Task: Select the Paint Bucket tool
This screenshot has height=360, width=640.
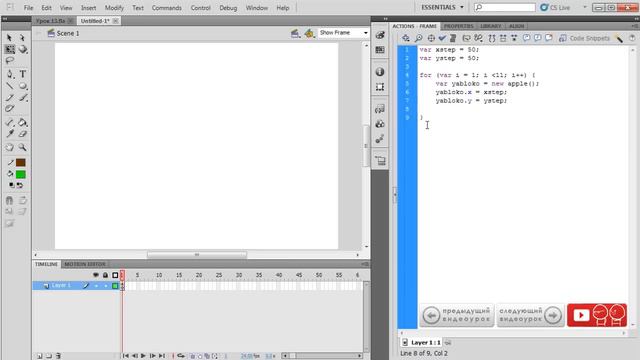Action: coord(23,122)
